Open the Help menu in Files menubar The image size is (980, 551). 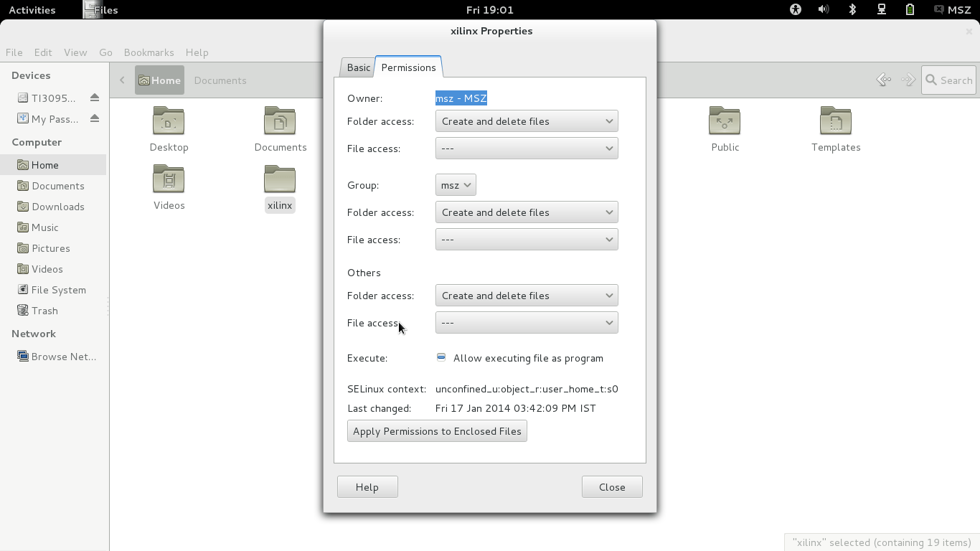[x=197, y=52]
